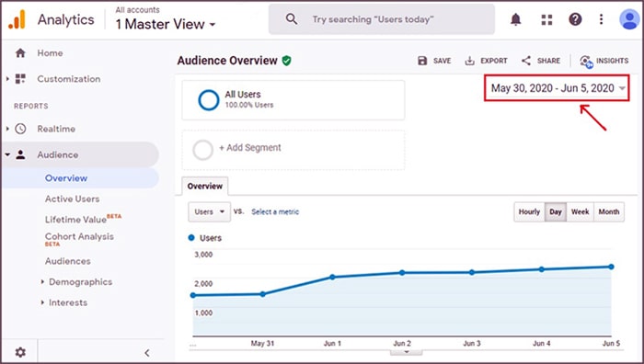Image resolution: width=644 pixels, height=364 pixels.
Task: Open the Users metric dropdown
Action: click(x=210, y=211)
